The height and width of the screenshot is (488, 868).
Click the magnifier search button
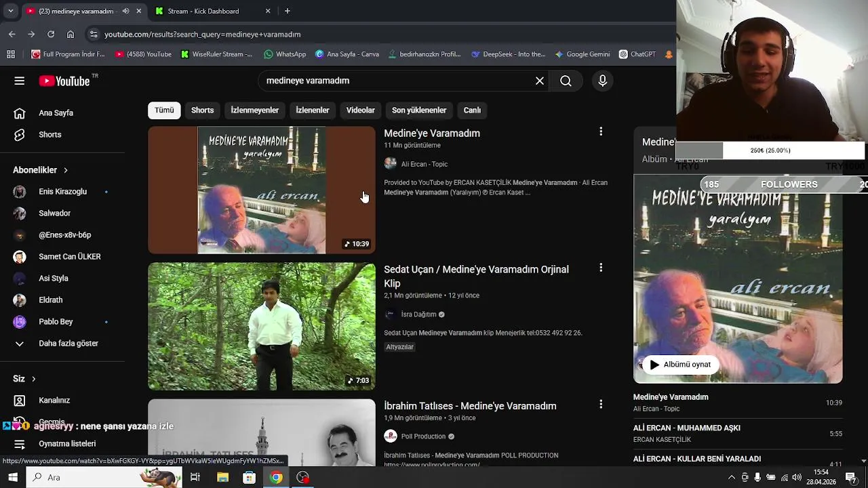[566, 81]
